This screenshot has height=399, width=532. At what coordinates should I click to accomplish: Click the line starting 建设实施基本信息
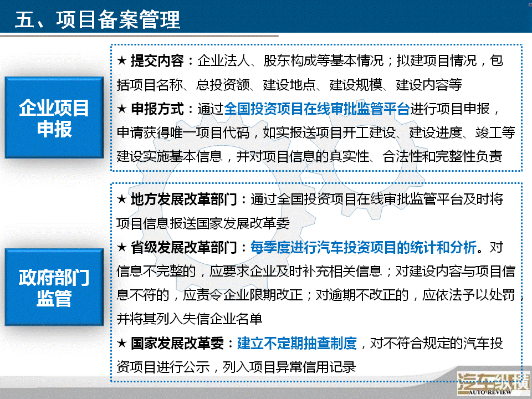coord(309,156)
